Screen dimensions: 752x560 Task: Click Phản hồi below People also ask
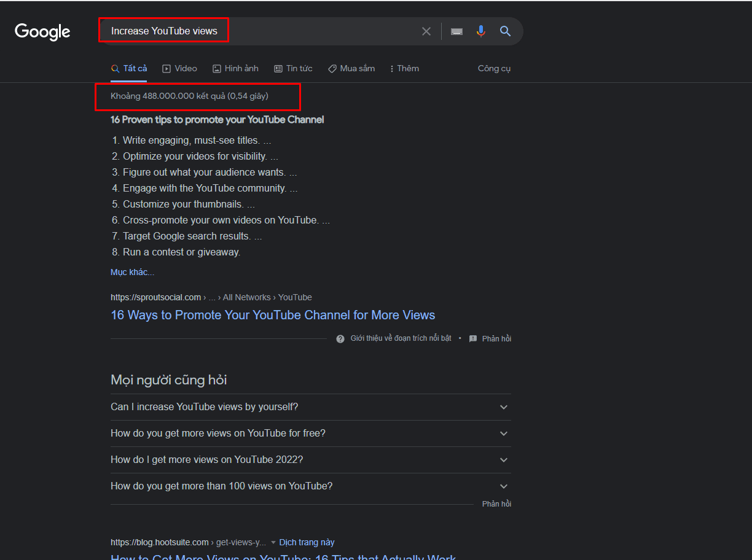coord(496,504)
